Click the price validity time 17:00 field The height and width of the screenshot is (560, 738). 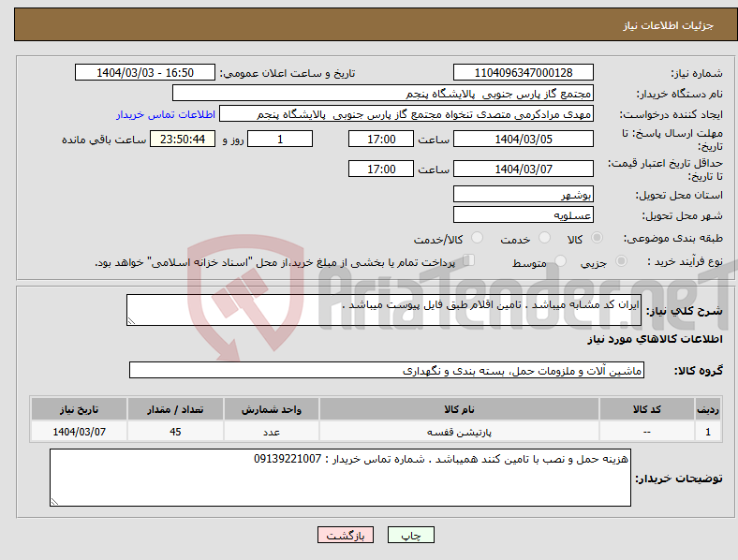pos(381,169)
